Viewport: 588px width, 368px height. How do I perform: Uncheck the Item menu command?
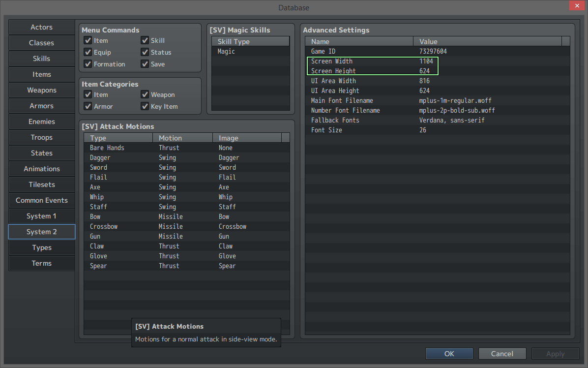tap(88, 40)
